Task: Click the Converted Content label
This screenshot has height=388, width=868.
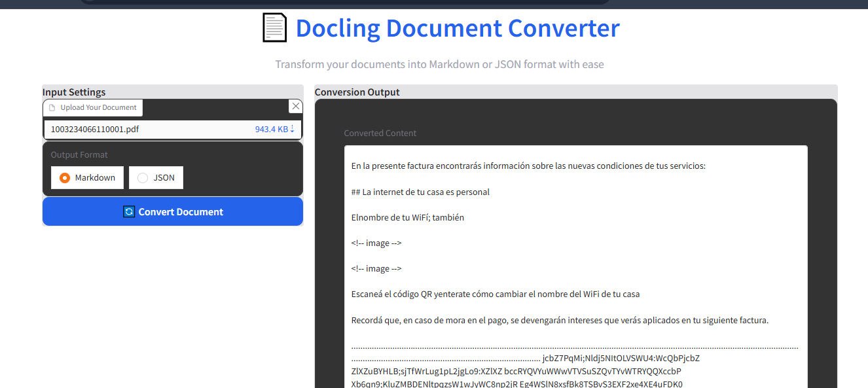Action: coord(380,133)
